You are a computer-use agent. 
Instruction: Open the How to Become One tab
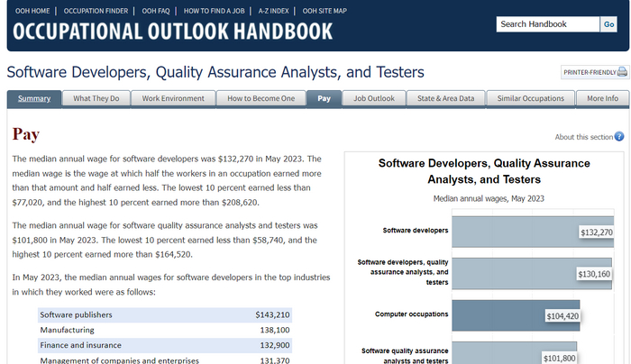coord(261,98)
